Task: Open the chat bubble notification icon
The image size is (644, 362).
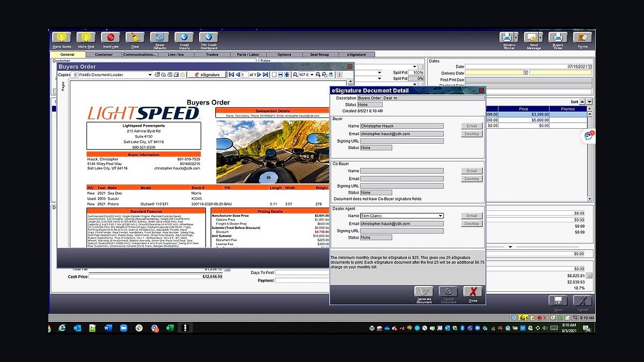Action: coord(589,136)
